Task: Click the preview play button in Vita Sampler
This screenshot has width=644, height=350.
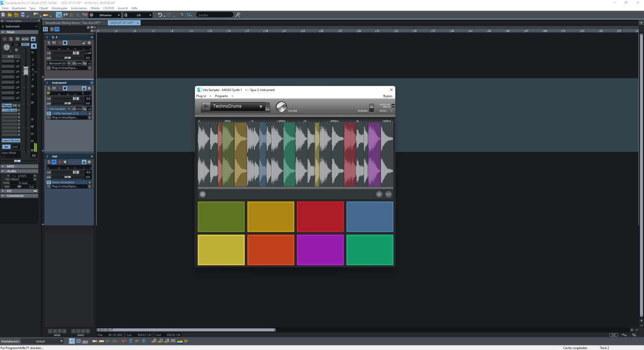Action: [206, 106]
